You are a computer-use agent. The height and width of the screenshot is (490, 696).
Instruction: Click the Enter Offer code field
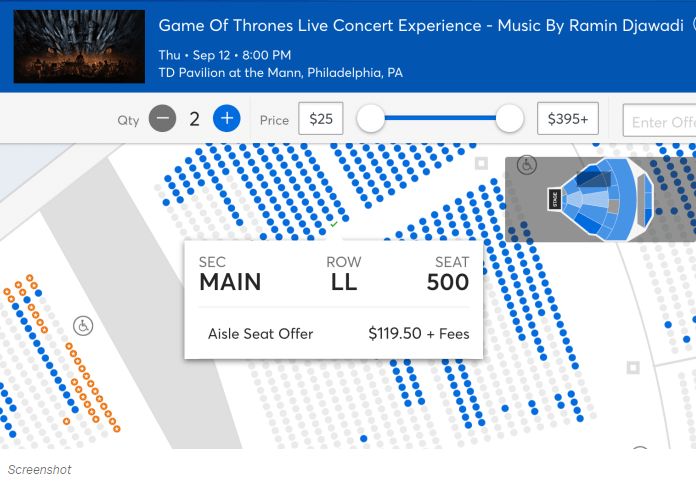coord(659,121)
